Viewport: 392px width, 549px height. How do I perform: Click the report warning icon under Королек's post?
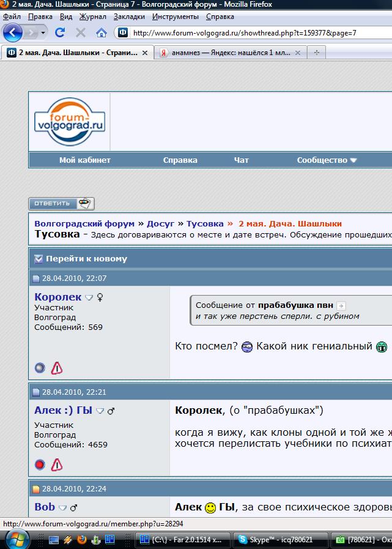tap(57, 368)
